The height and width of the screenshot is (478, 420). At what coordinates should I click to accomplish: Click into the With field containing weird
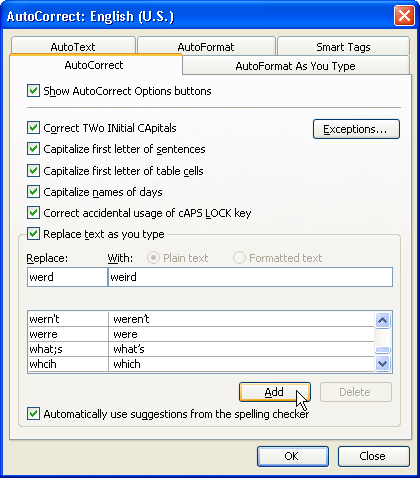click(x=250, y=277)
